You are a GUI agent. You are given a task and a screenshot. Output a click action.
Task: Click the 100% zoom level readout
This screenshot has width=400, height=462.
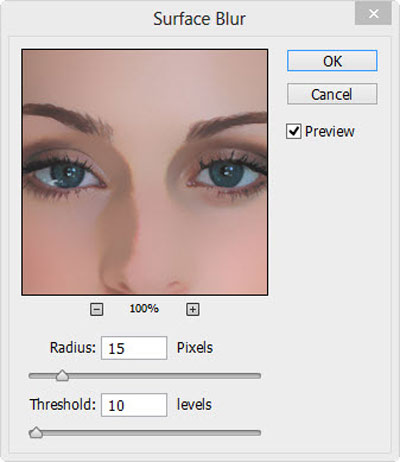click(x=144, y=308)
